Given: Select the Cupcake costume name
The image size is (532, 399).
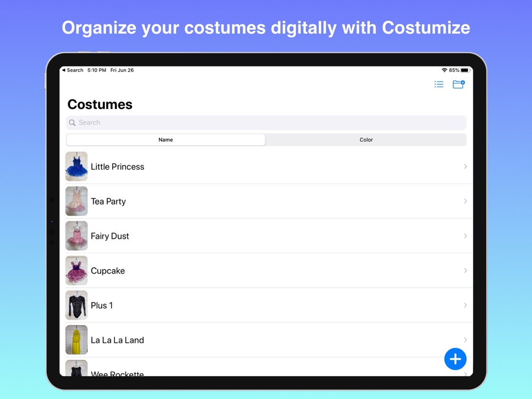Looking at the screenshot, I should pos(108,271).
